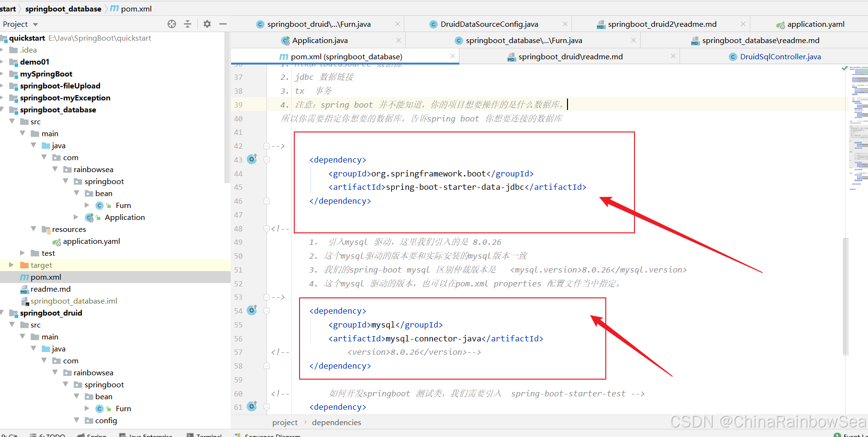Close the Application.java tab
The height and width of the screenshot is (437, 868).
[399, 40]
